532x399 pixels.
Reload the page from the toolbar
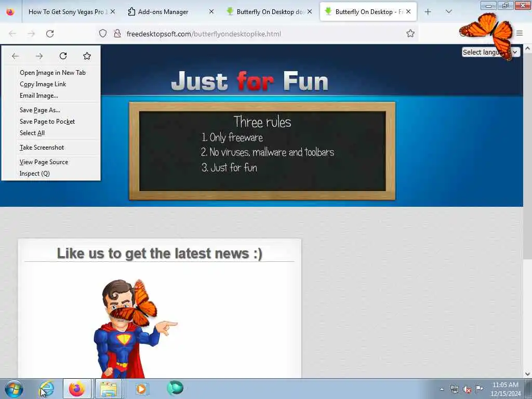50,34
